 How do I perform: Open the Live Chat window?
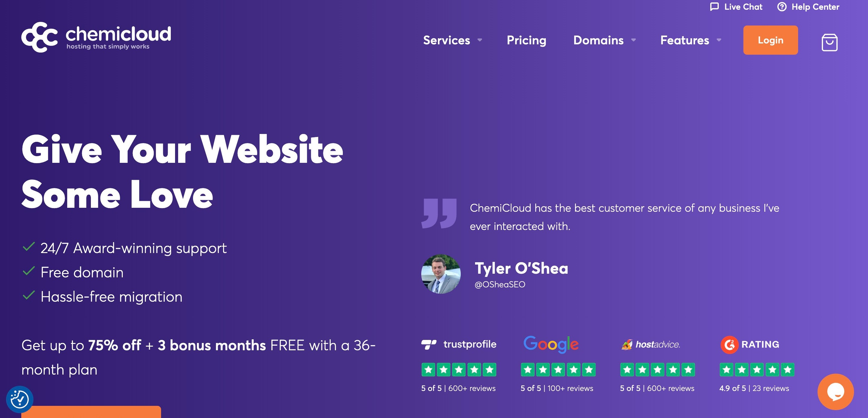[735, 7]
